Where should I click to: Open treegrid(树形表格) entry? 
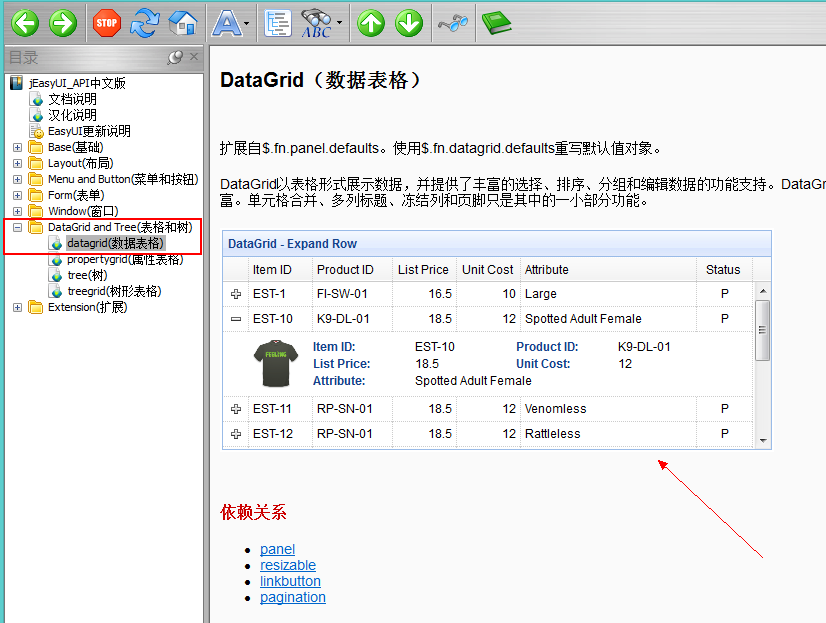point(114,291)
